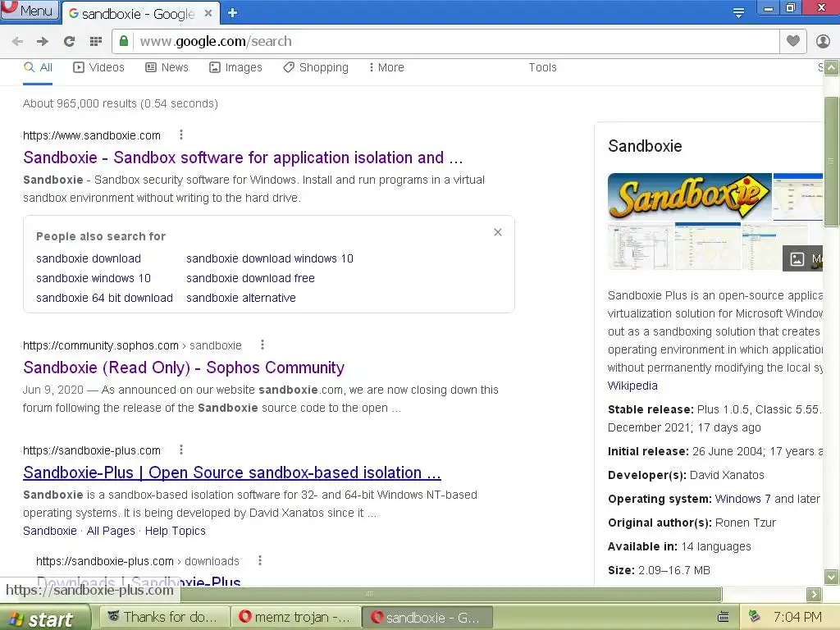Select sandboxie 64 bit download suggestion

coord(104,298)
